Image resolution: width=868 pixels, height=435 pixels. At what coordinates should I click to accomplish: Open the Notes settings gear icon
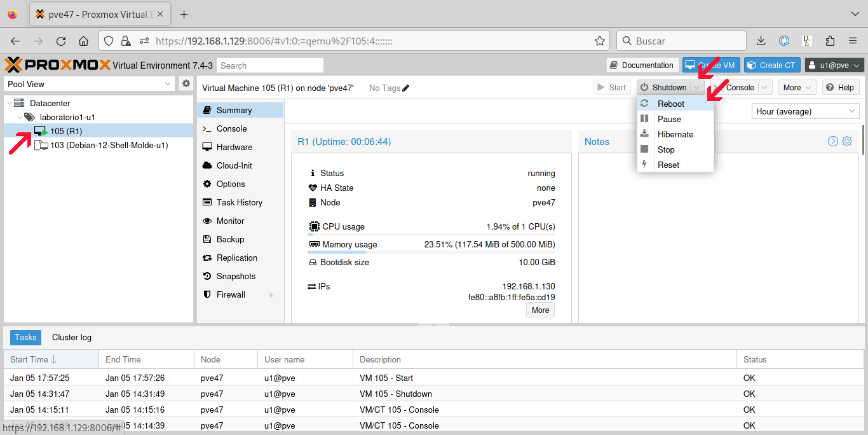847,141
